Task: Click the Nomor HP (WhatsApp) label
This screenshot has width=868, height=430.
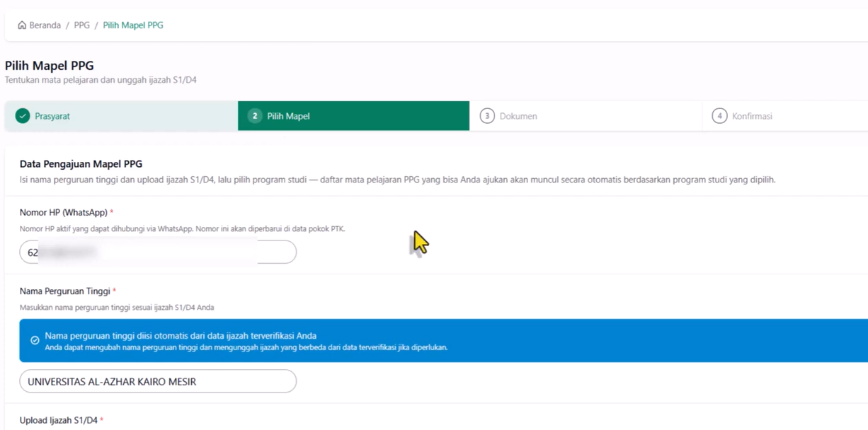Action: 67,213
